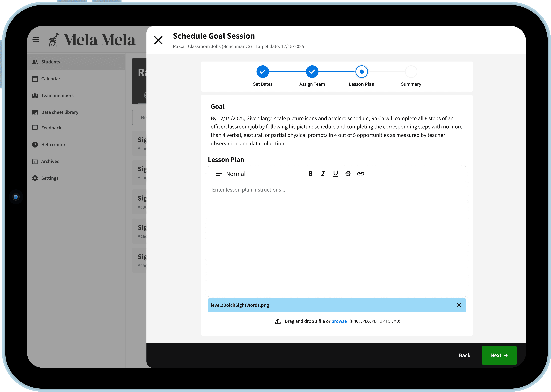This screenshot has width=551, height=392.
Task: Select the Summary step circle
Action: click(411, 72)
